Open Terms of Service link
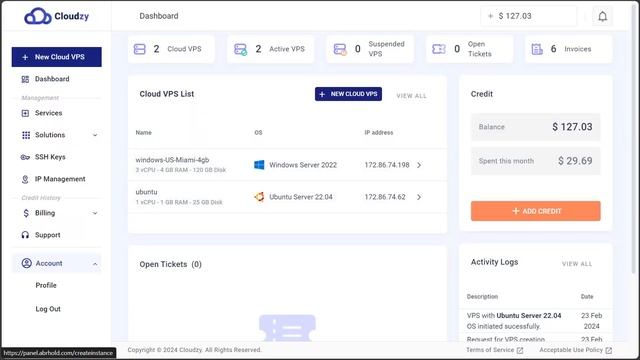 point(490,350)
